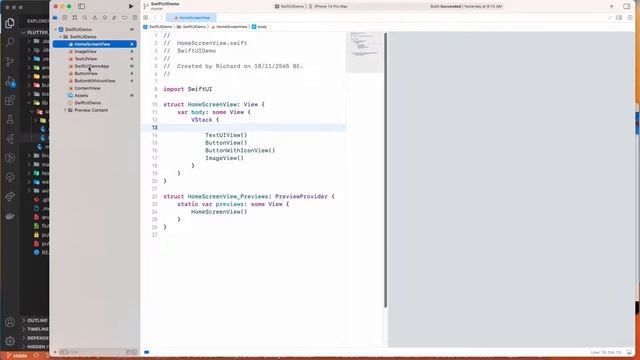Open the Project navigator folder icon
This screenshot has width=640, height=360.
(x=55, y=18)
